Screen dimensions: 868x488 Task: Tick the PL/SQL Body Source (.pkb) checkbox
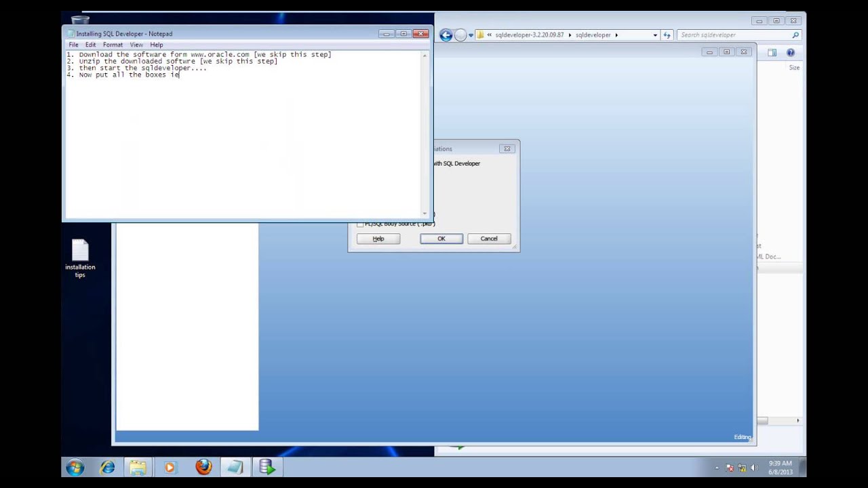coord(360,224)
